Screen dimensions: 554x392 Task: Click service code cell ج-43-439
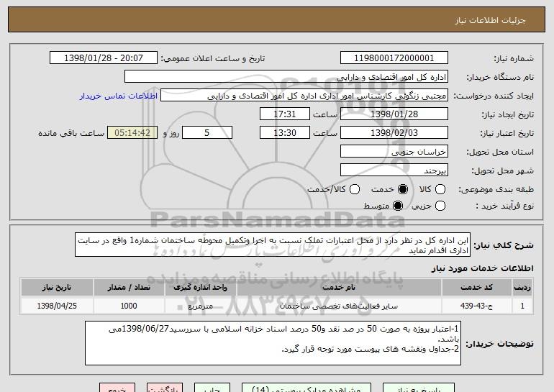pos(476,306)
